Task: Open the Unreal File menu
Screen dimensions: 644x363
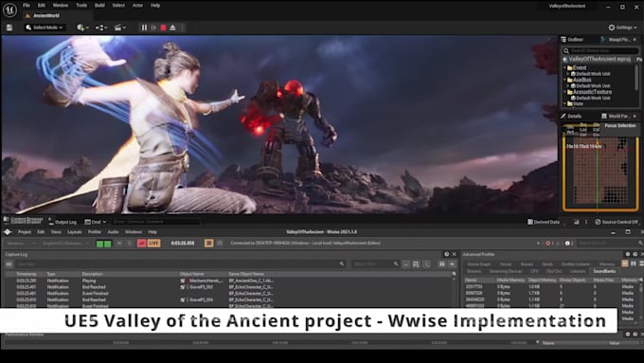Action: click(x=27, y=6)
